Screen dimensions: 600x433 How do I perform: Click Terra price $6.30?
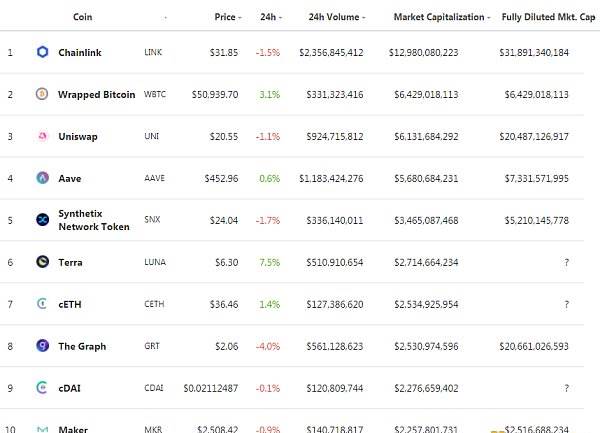point(227,262)
